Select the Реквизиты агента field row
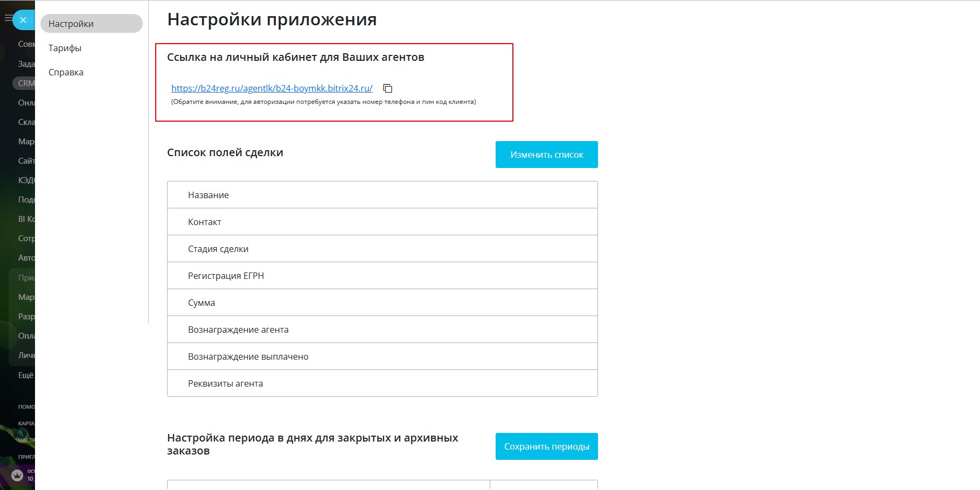Image resolution: width=980 pixels, height=490 pixels. (x=383, y=383)
